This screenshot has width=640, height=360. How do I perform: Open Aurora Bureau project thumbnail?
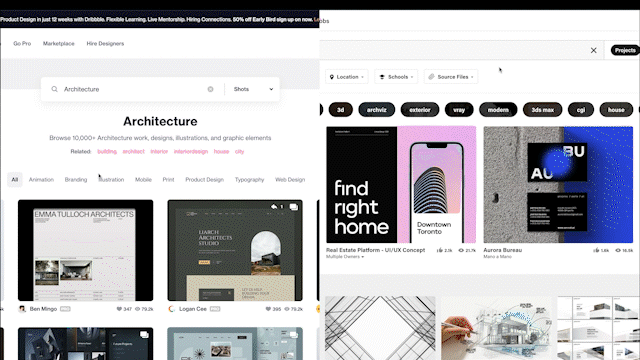tap(558, 184)
